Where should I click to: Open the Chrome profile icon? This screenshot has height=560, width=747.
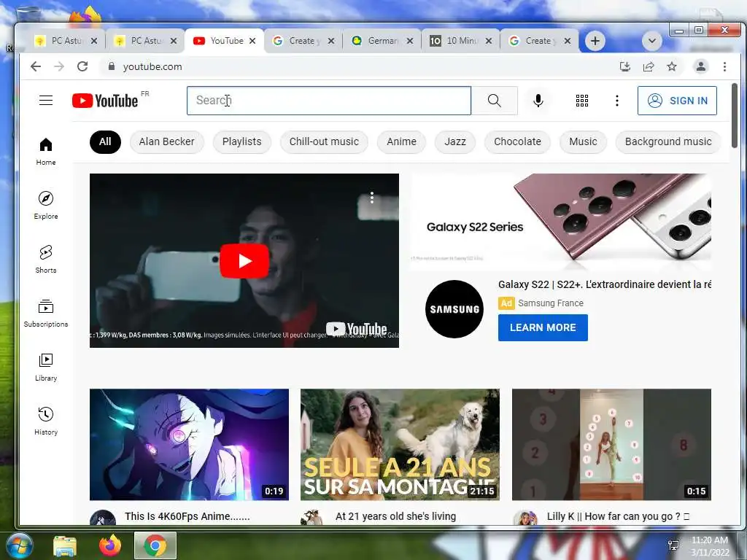(x=701, y=66)
